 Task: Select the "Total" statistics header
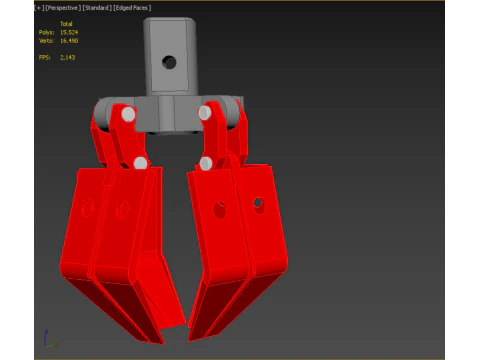[66, 24]
